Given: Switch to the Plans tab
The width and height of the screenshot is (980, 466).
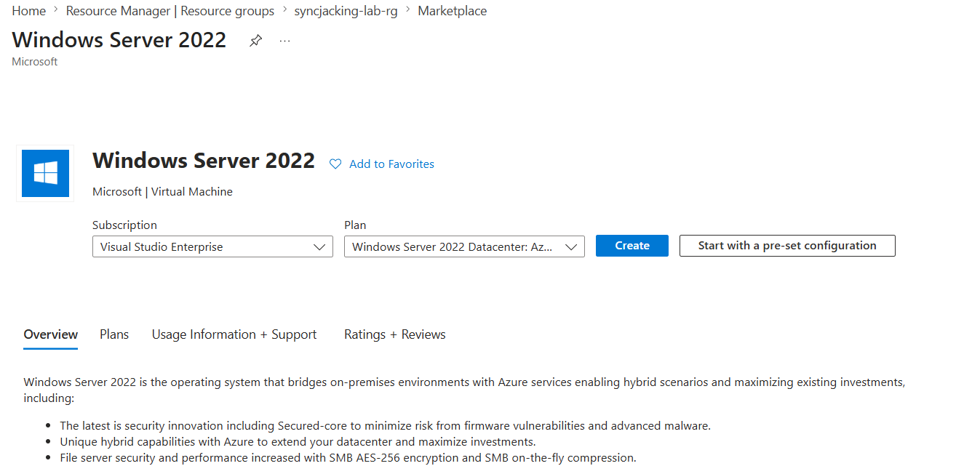Looking at the screenshot, I should (114, 334).
